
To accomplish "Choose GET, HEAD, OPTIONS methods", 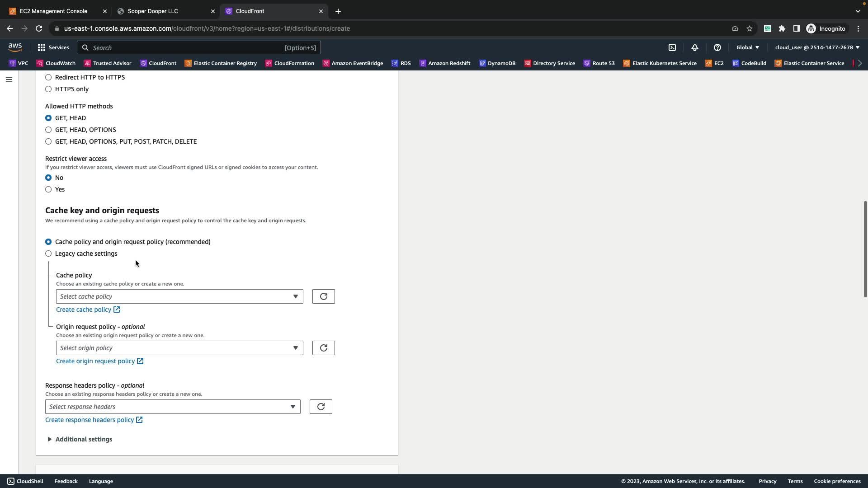I will (x=48, y=130).
